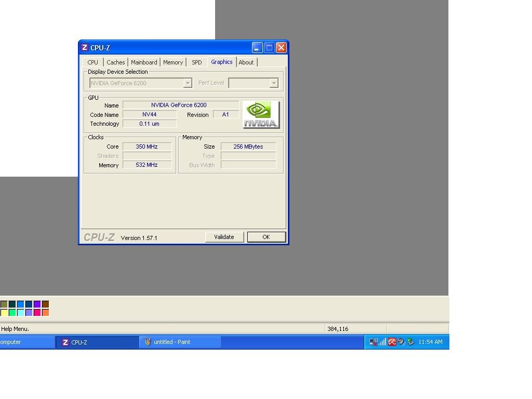Show the SPD tab
The height and width of the screenshot is (399, 532).
point(197,62)
